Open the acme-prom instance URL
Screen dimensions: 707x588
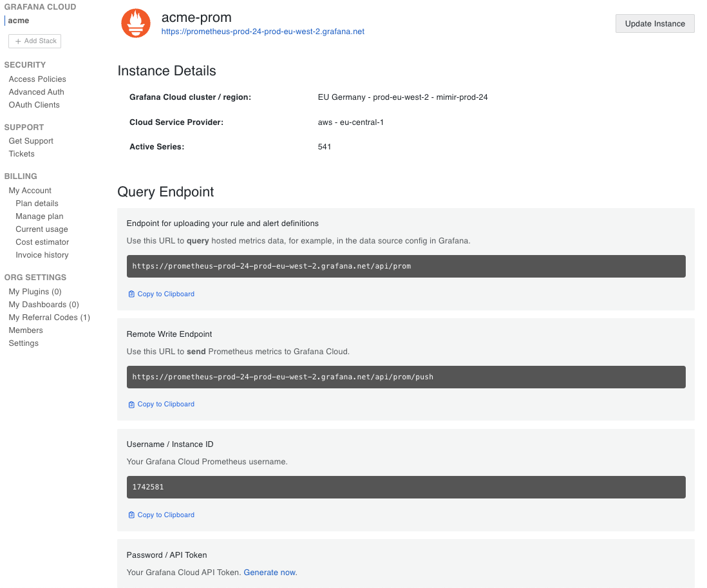pyautogui.click(x=262, y=31)
